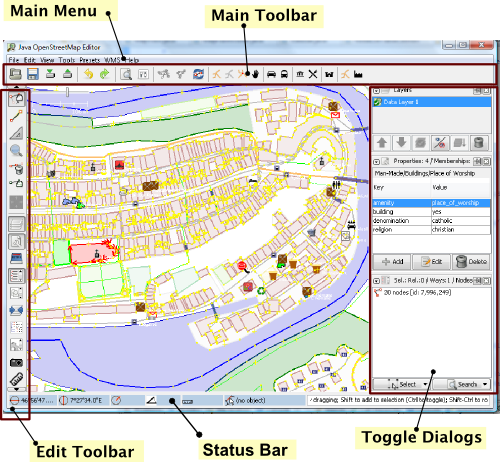Screen dimensions: 500x462
Task: Toggle the Layers dialog button
Action: point(16,224)
